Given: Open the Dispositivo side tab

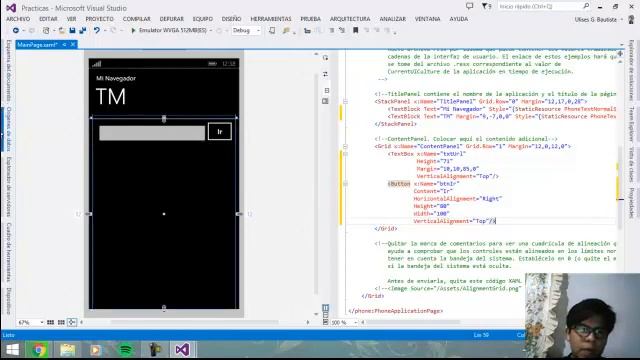Looking at the screenshot, I should click(x=9, y=301).
